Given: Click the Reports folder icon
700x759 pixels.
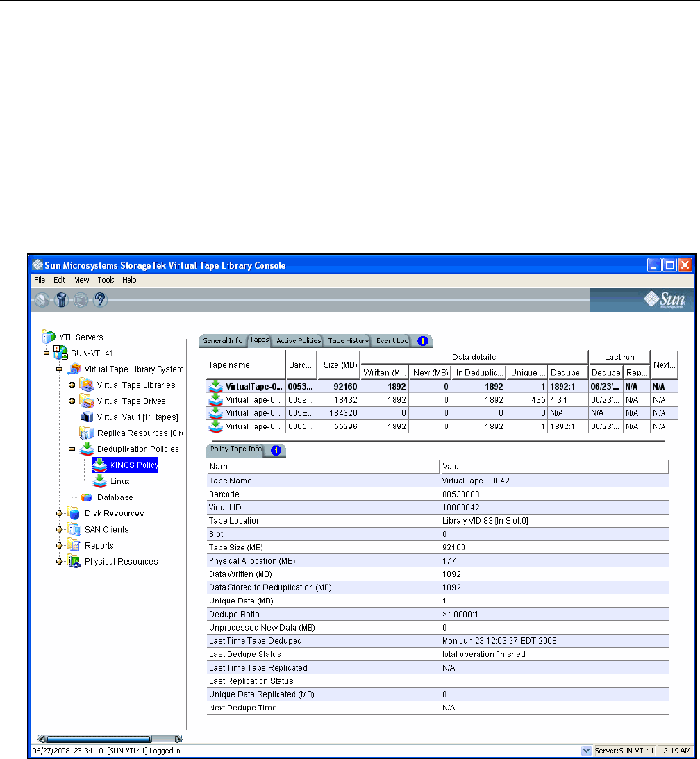Looking at the screenshot, I should (74, 545).
